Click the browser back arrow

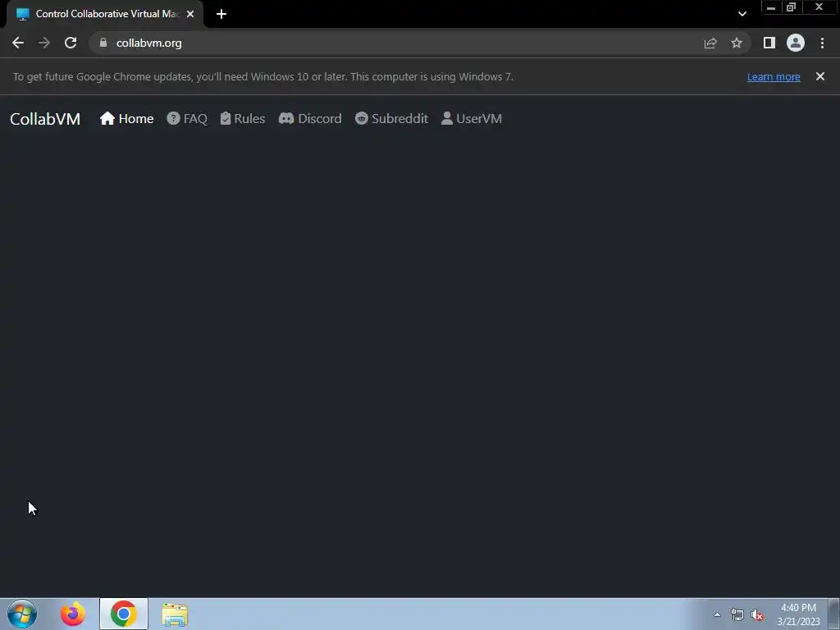click(18, 43)
